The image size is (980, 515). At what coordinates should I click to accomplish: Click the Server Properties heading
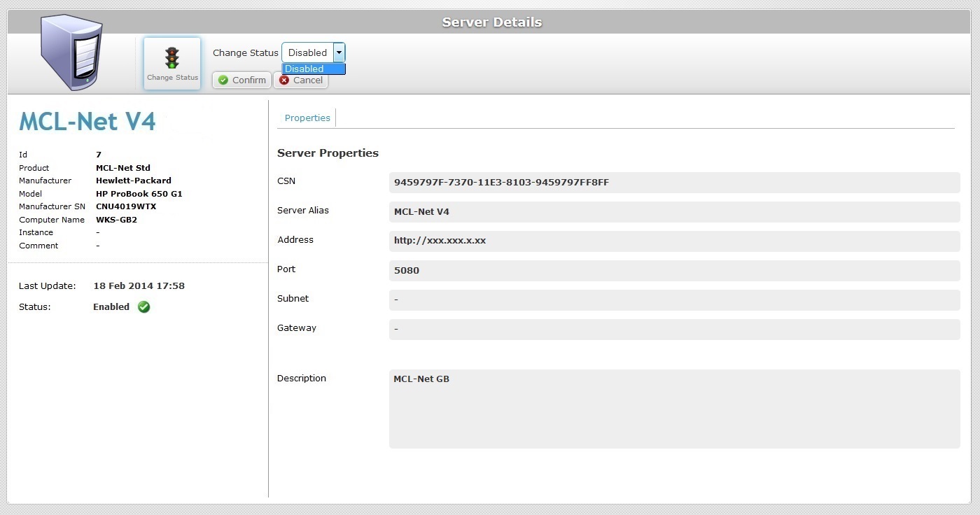[x=328, y=153]
